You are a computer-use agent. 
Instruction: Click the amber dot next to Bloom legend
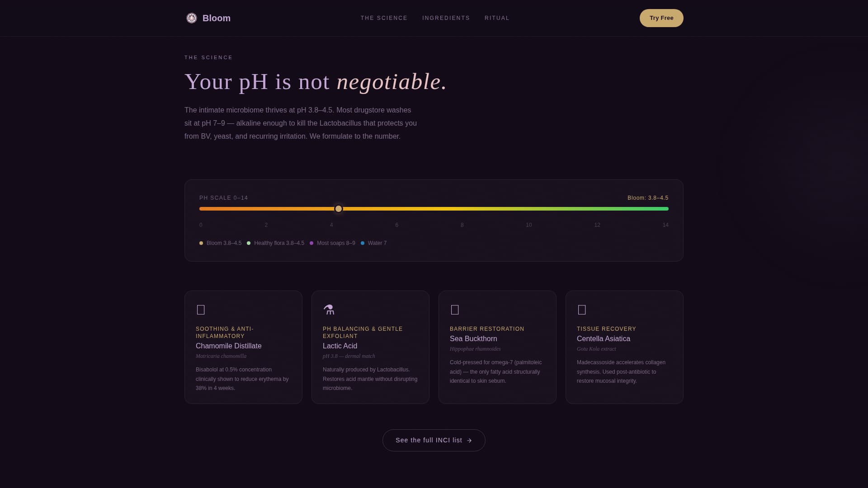coord(201,243)
